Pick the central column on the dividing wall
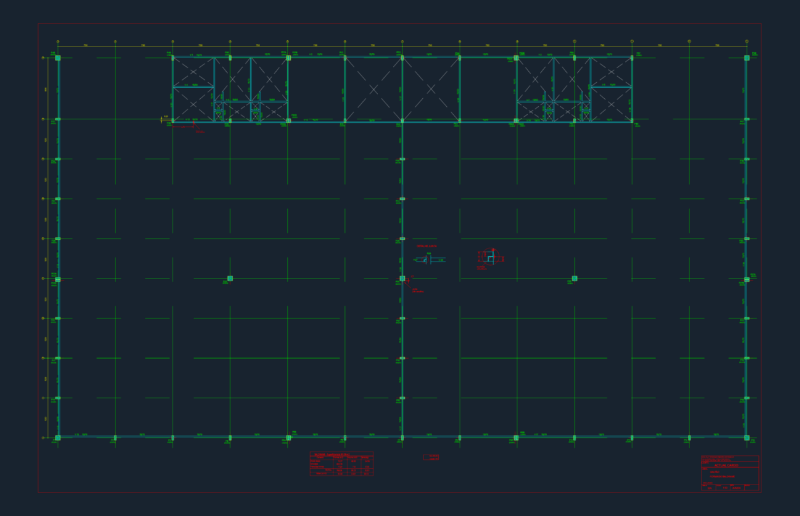Image resolution: width=800 pixels, height=516 pixels. tap(403, 279)
